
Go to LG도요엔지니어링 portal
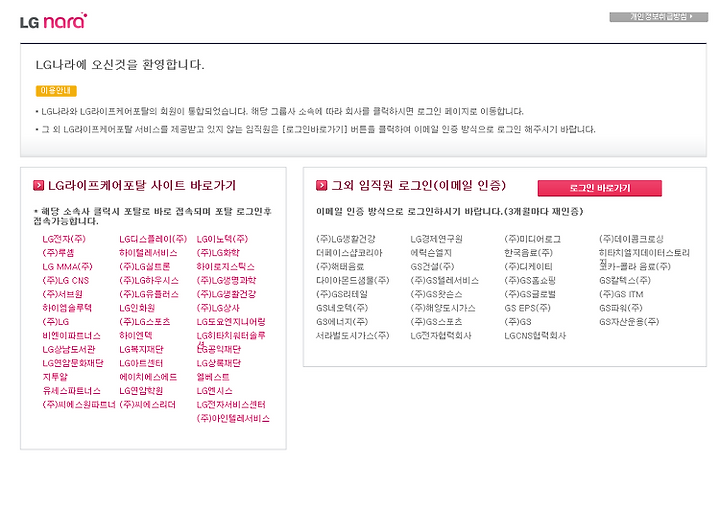[231, 322]
